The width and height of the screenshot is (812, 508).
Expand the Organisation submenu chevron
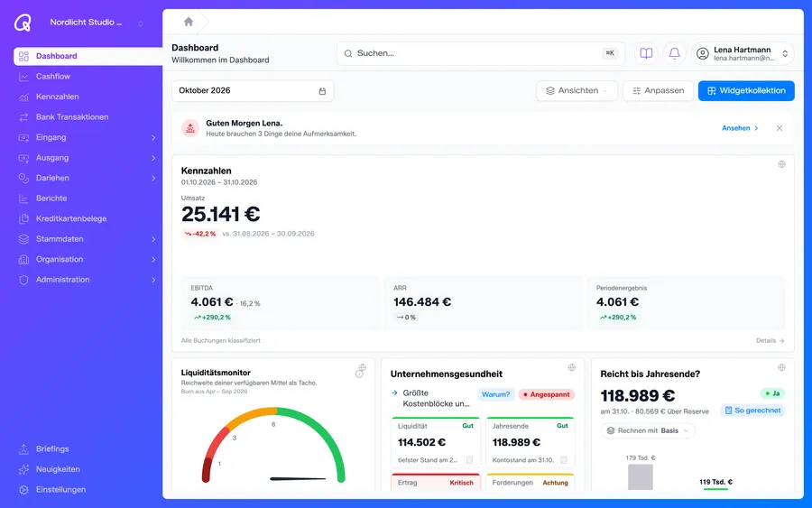click(153, 260)
